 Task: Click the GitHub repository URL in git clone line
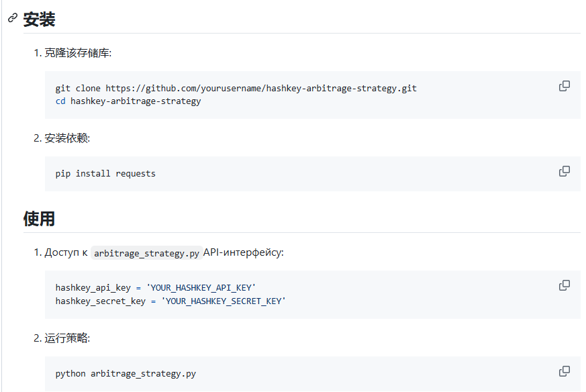(260, 89)
